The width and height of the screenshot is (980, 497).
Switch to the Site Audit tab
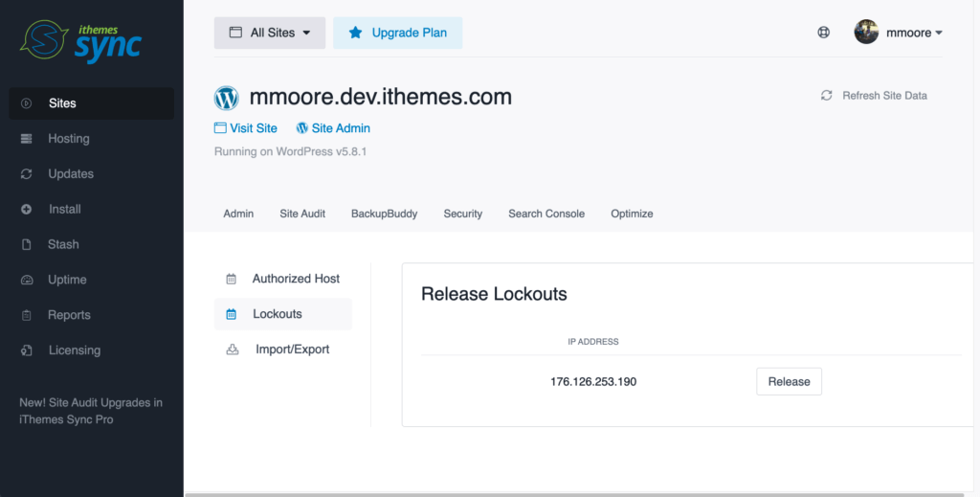coord(302,214)
